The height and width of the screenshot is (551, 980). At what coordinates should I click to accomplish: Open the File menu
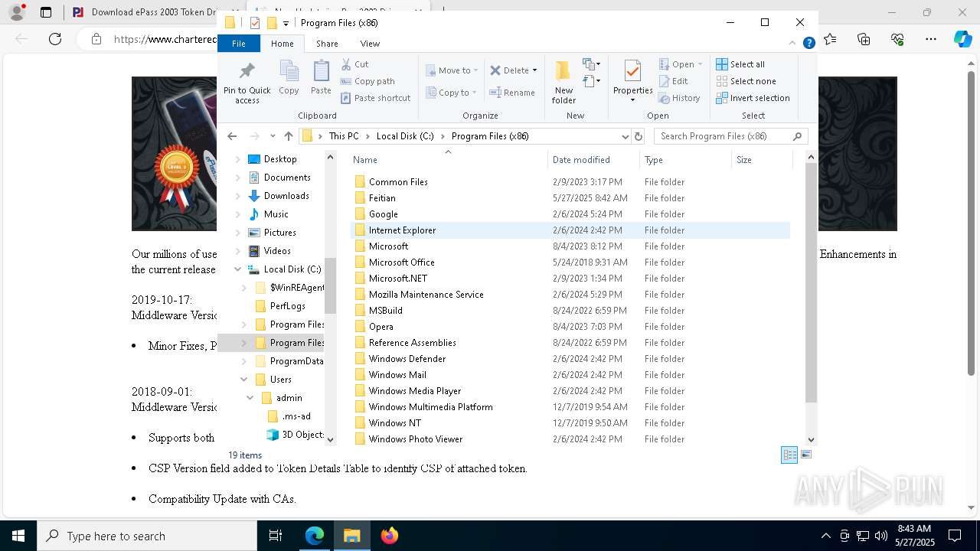tap(239, 44)
